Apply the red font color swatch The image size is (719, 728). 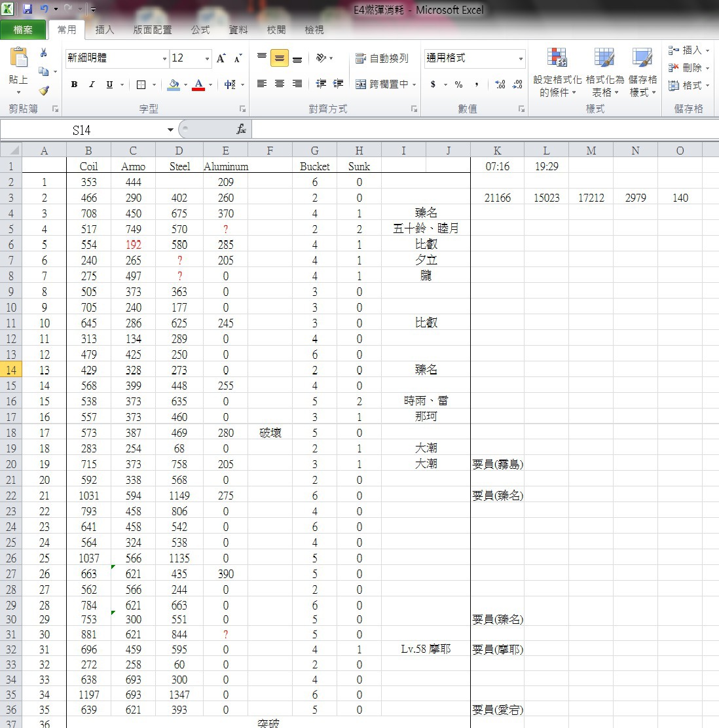[198, 84]
